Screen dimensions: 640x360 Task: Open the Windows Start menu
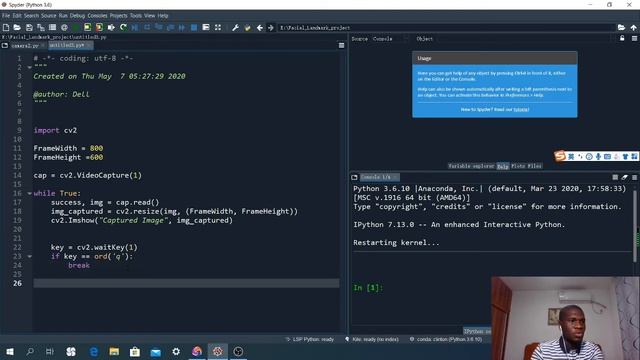10,351
